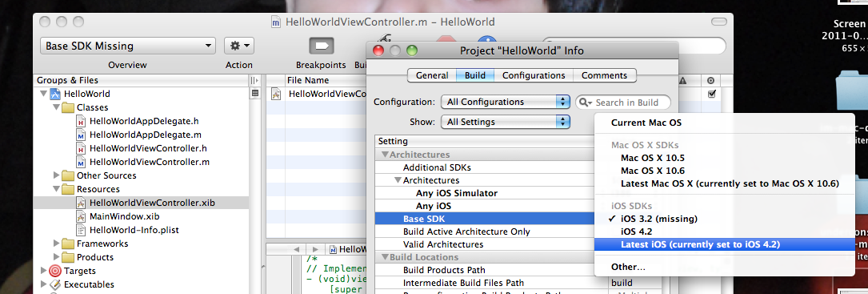Screen dimensions: 868x294
Task: Choose Mac OS X 10.5 SDK
Action: [725, 158]
